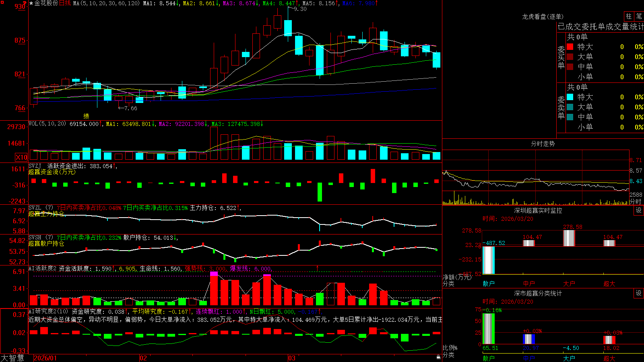Screen dimensions: 644x362
Task: Select the dark red 大单 buy order swatch
Action: pos(570,57)
